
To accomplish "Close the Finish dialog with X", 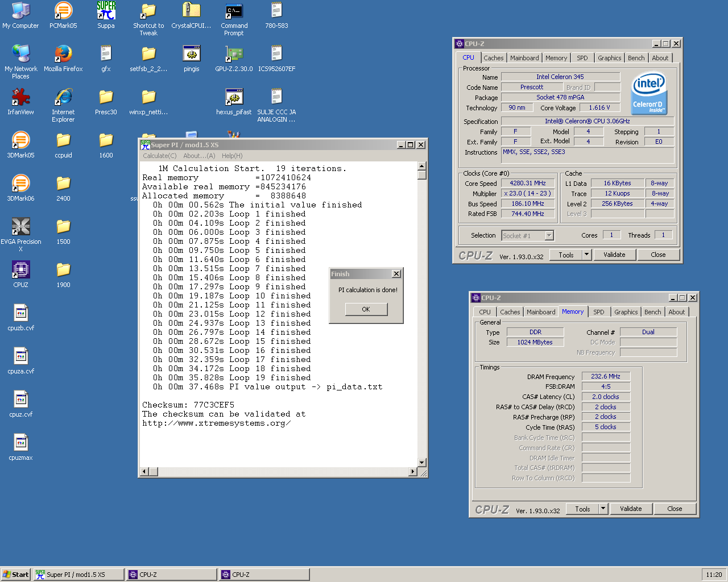I will (x=396, y=274).
